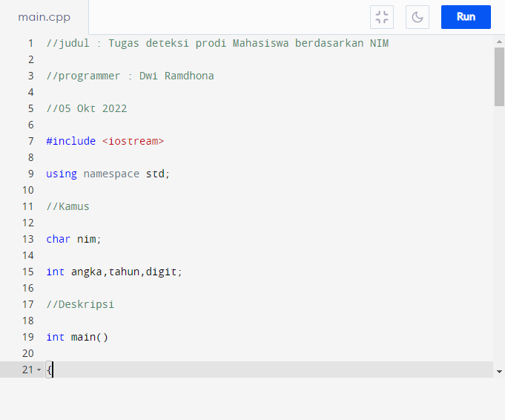This screenshot has height=420, width=505.
Task: Collapse the code fold arrow on line 21
Action: click(39, 370)
